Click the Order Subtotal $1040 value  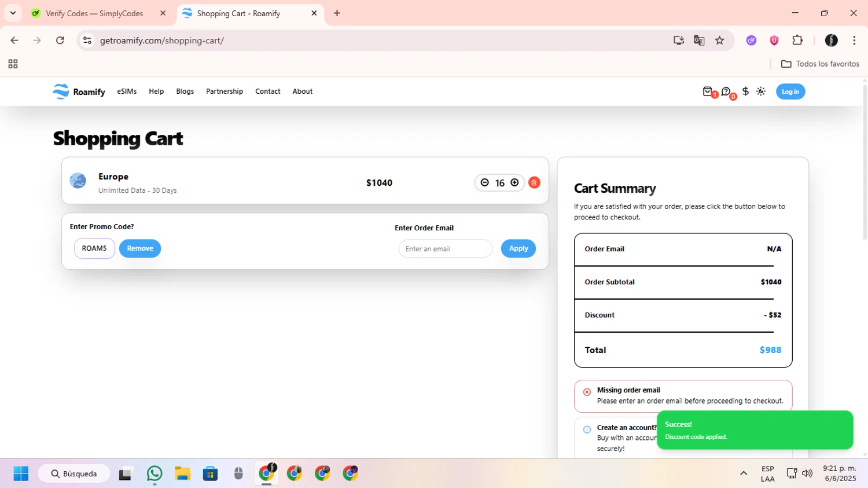coord(771,282)
